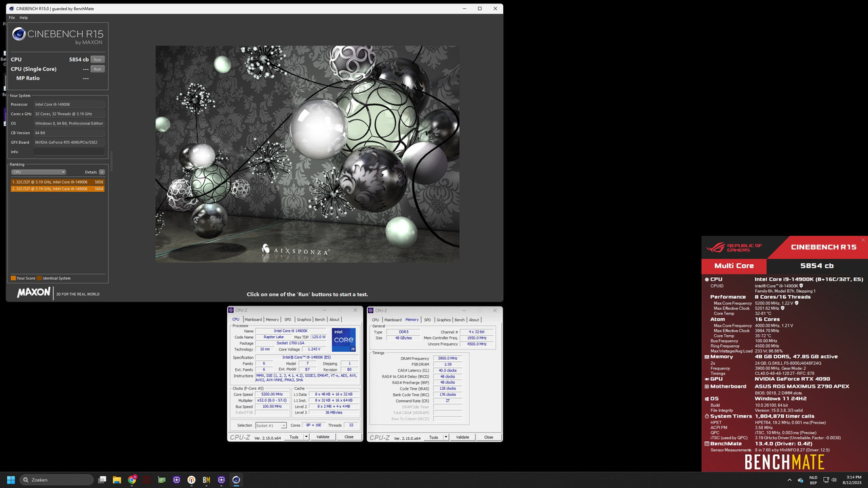Open About tab in left CPU-Z window
This screenshot has width=868, height=488.
(x=334, y=319)
